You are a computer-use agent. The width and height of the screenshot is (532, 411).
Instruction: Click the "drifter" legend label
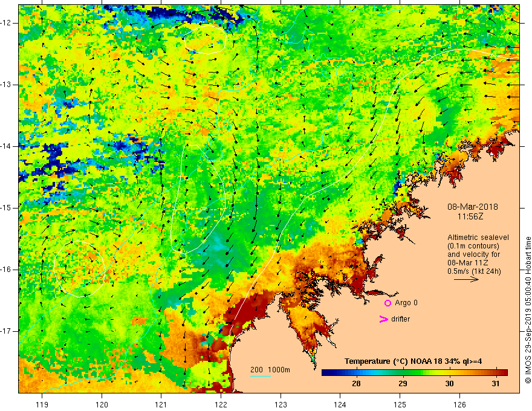pos(400,319)
